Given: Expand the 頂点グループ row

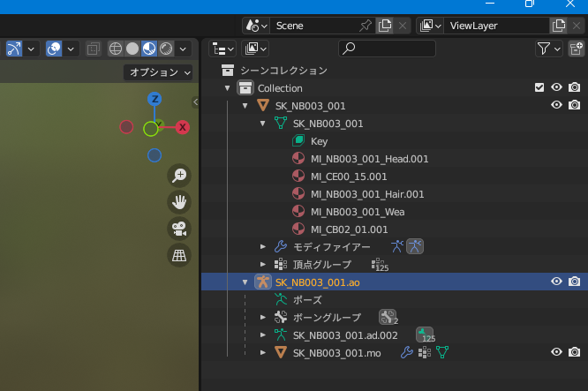Looking at the screenshot, I should (x=263, y=264).
